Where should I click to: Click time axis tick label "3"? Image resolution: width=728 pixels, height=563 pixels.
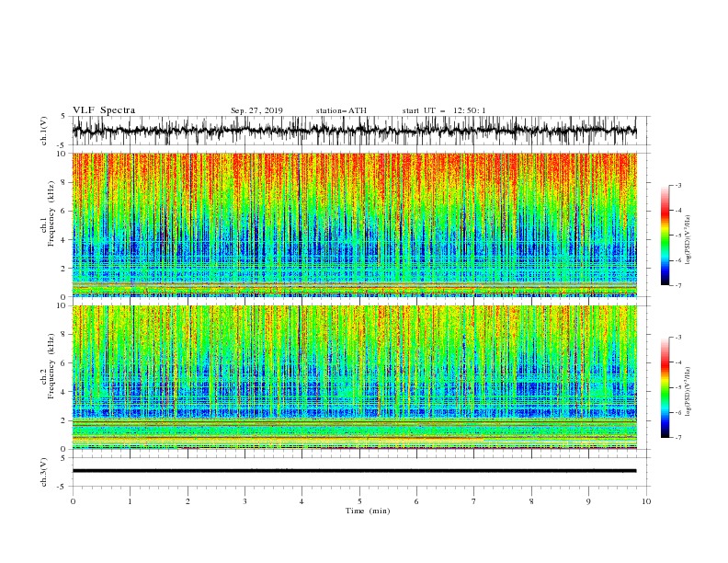pyautogui.click(x=245, y=501)
